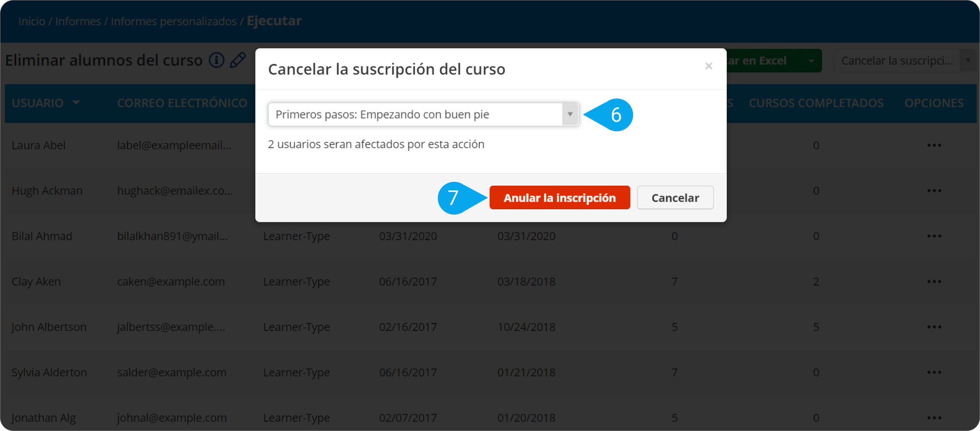Select user Sylvia Alderton
Image resolution: width=980 pixels, height=431 pixels.
point(49,373)
